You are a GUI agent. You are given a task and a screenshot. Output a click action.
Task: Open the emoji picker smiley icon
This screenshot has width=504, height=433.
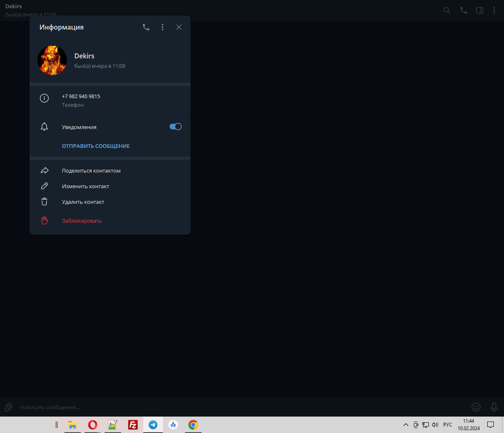pyautogui.click(x=476, y=407)
